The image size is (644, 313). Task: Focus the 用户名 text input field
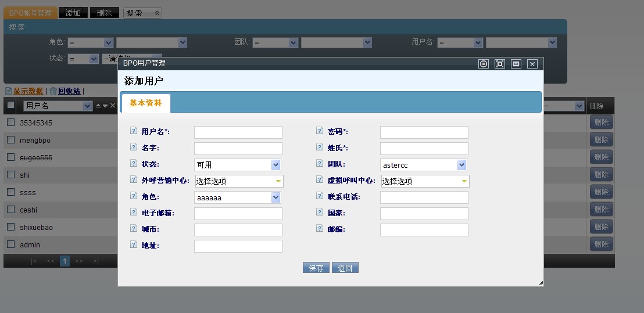[238, 132]
